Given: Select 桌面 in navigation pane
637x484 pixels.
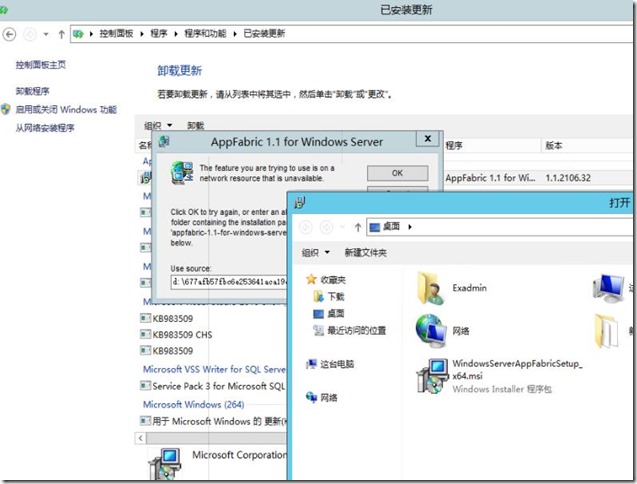Looking at the screenshot, I should click(329, 313).
